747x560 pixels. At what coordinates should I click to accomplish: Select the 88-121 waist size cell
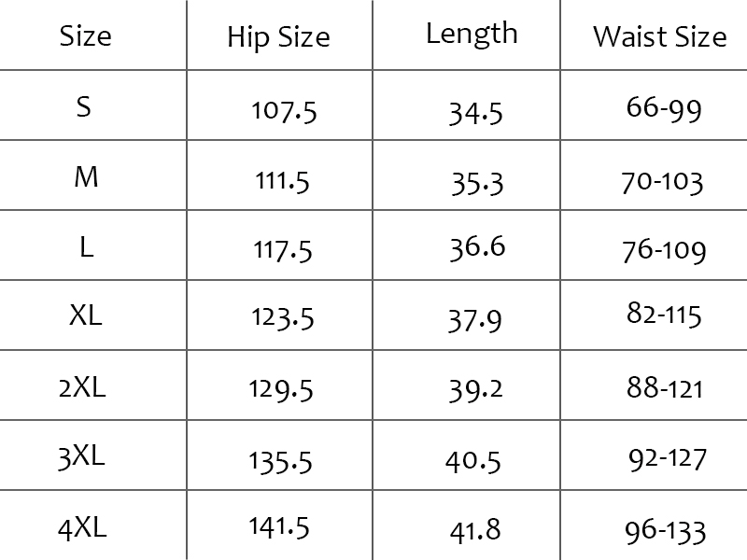[x=665, y=387]
